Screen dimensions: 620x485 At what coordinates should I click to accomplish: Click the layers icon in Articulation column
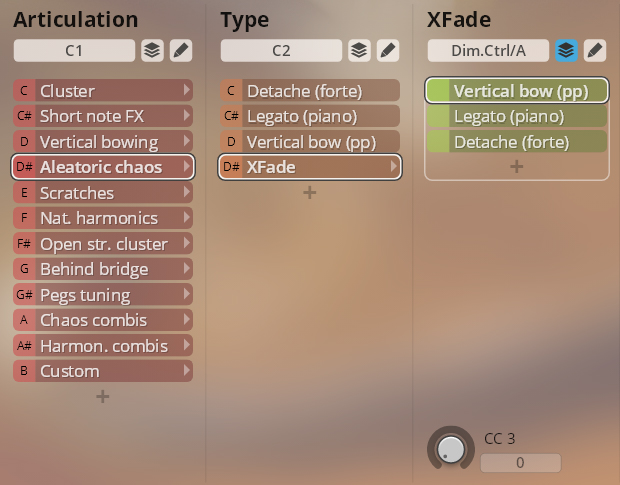(x=152, y=51)
